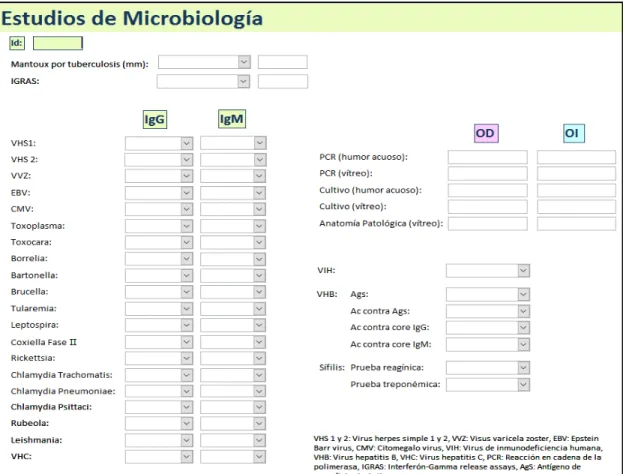Open the CMV IgG dropdown
This screenshot has height=474, width=623.
(187, 209)
